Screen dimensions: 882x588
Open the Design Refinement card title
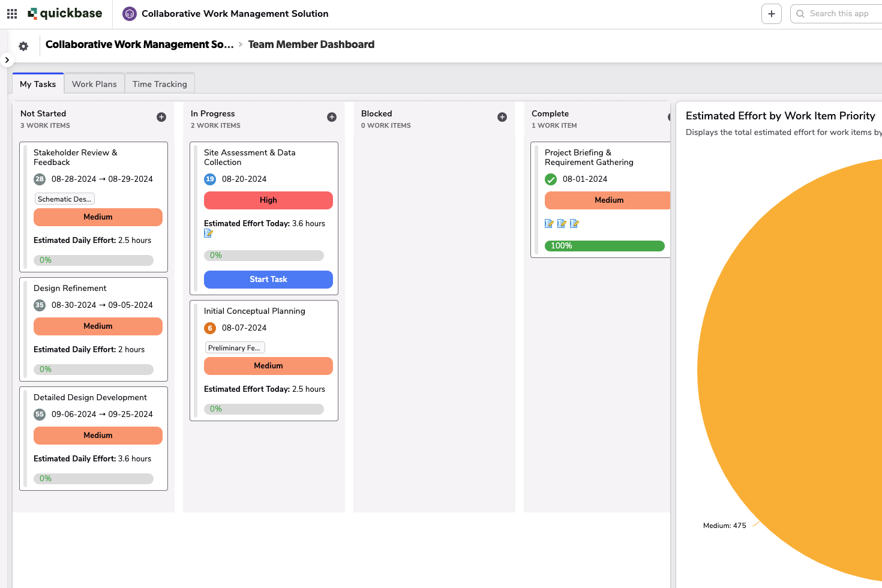tap(70, 288)
